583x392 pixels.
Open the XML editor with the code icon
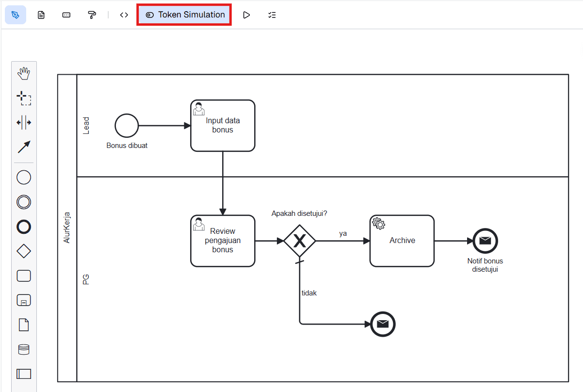click(124, 15)
